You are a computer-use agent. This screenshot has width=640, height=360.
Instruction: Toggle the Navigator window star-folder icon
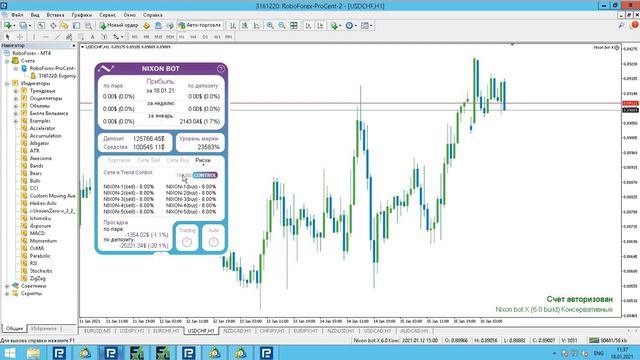pos(64,25)
